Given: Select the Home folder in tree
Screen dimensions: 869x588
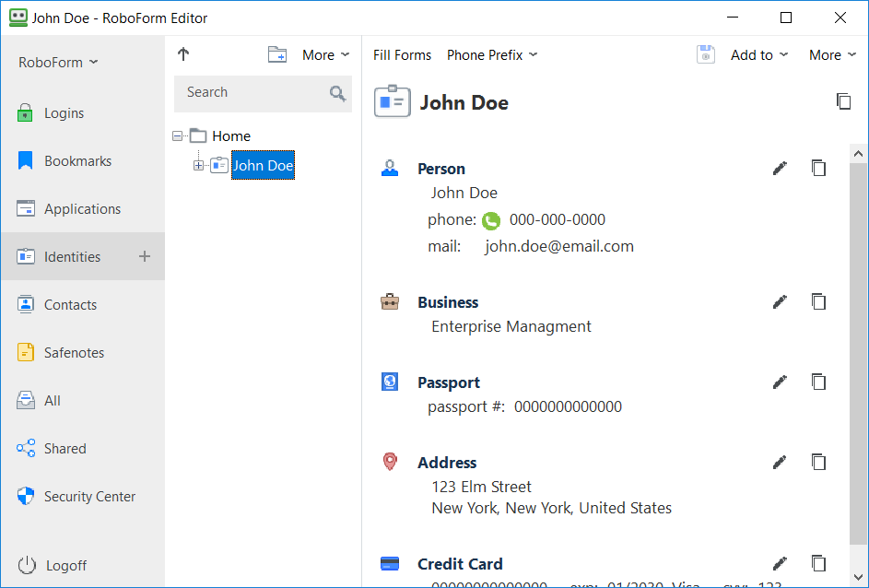Looking at the screenshot, I should click(231, 135).
